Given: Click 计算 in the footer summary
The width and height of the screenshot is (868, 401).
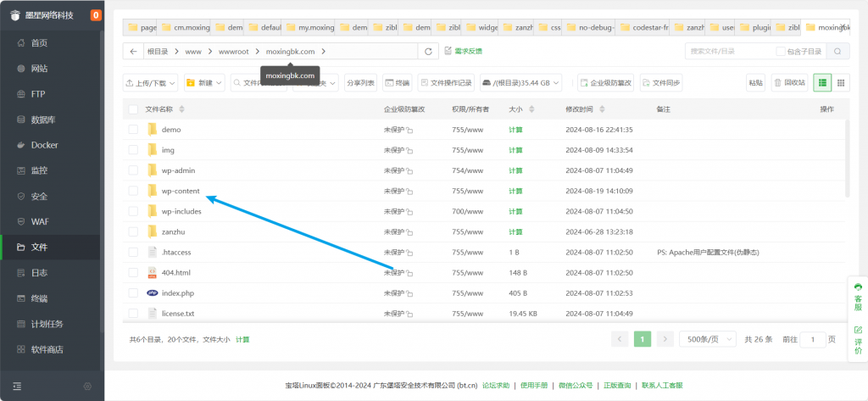Looking at the screenshot, I should [x=242, y=339].
